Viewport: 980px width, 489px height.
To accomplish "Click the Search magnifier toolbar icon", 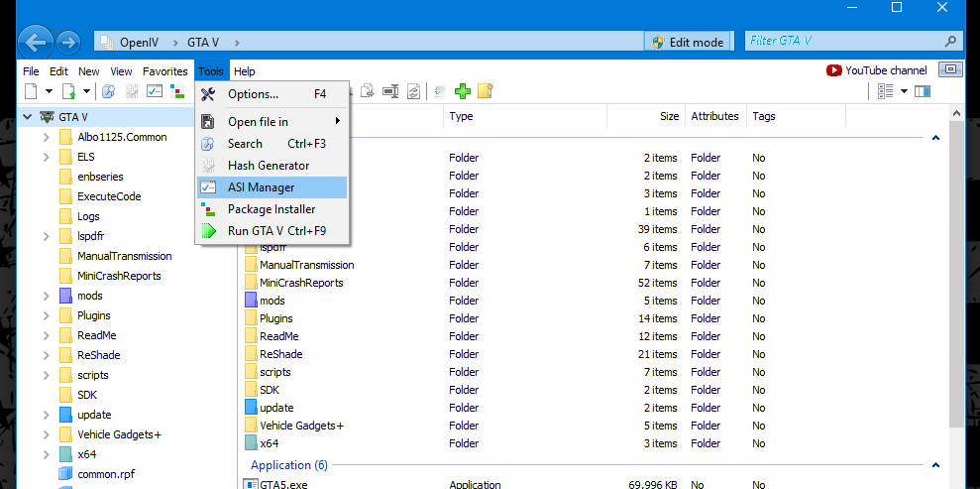I will click(x=109, y=91).
